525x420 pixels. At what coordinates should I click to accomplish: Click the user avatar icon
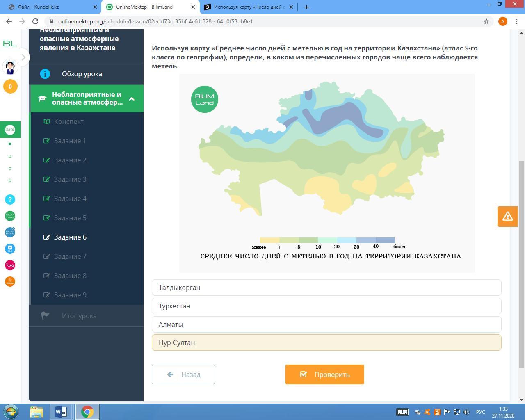coord(10,66)
